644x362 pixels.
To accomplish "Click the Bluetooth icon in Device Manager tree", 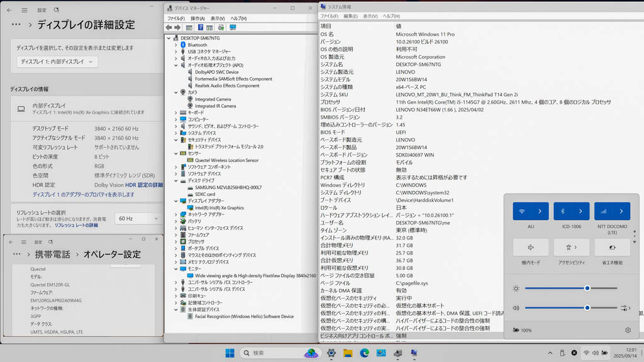I will [x=183, y=45].
